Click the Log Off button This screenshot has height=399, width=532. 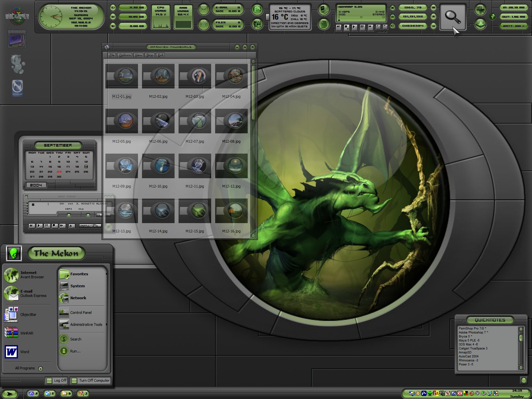tap(57, 380)
